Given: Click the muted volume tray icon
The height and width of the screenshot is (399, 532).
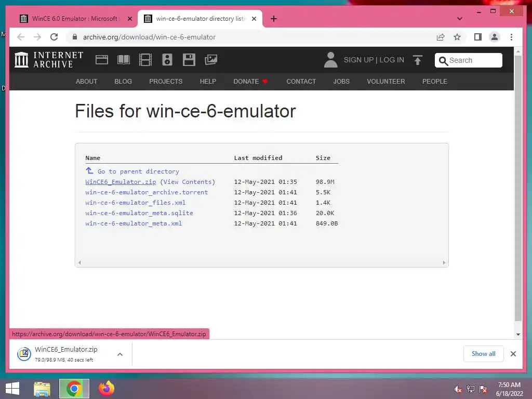Looking at the screenshot, I should (x=458, y=389).
